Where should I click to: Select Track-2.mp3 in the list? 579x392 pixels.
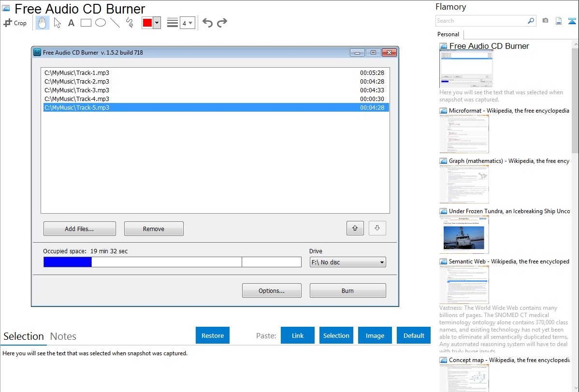pos(216,81)
